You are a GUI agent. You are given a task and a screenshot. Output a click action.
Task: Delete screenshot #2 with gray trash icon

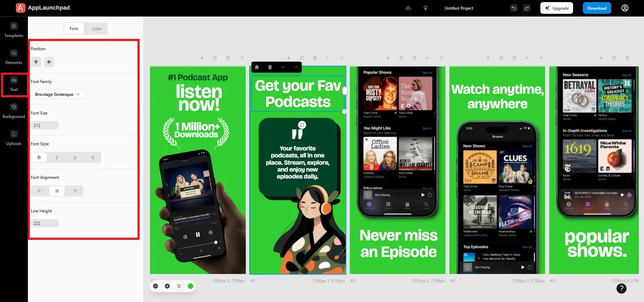point(315,58)
